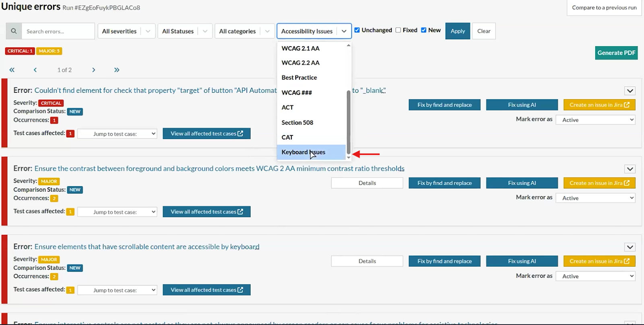
Task: Click Compare to a previous run
Action: [x=604, y=8]
